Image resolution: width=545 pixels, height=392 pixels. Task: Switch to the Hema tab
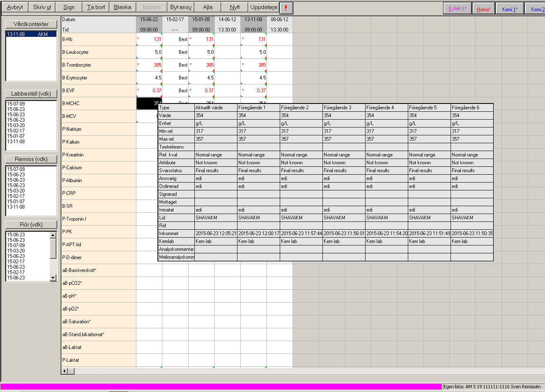pyautogui.click(x=484, y=9)
